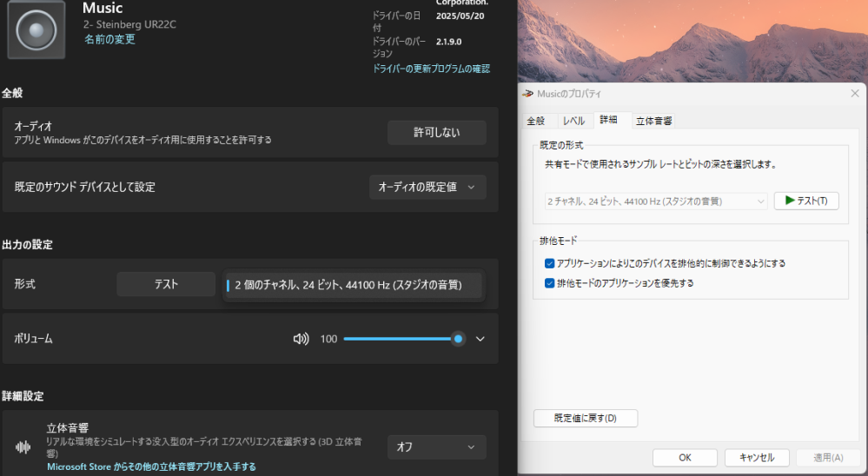Open the 形式 output format dropdown
This screenshot has height=476, width=868.
click(354, 285)
